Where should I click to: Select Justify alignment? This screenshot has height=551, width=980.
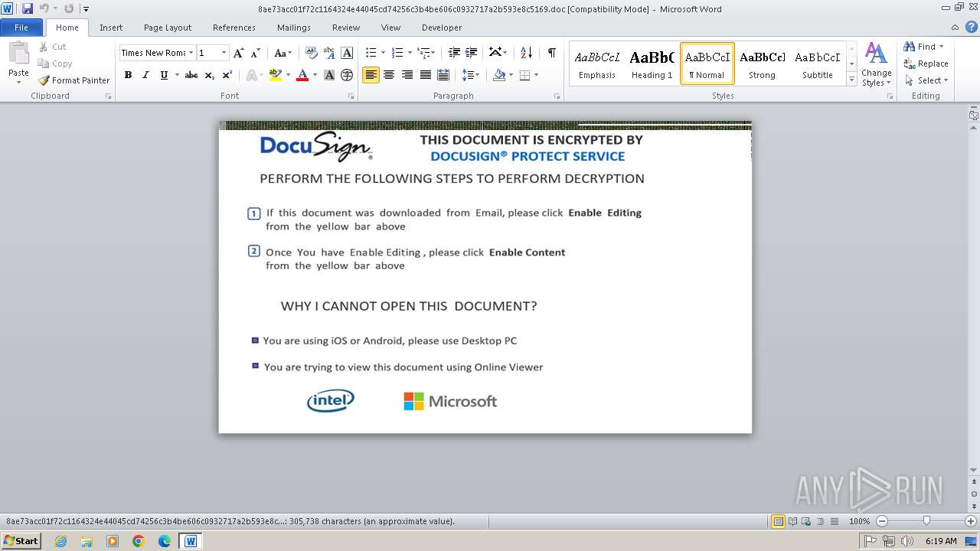[426, 75]
